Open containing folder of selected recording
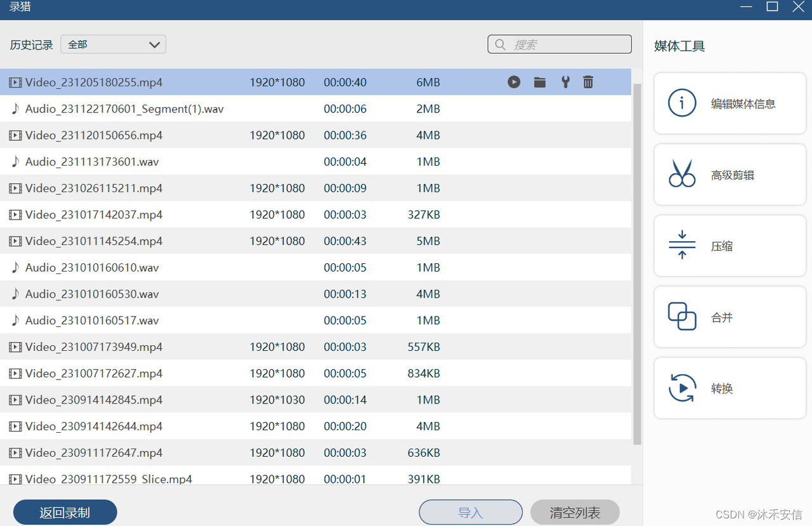Image resolution: width=812 pixels, height=526 pixels. [540, 82]
